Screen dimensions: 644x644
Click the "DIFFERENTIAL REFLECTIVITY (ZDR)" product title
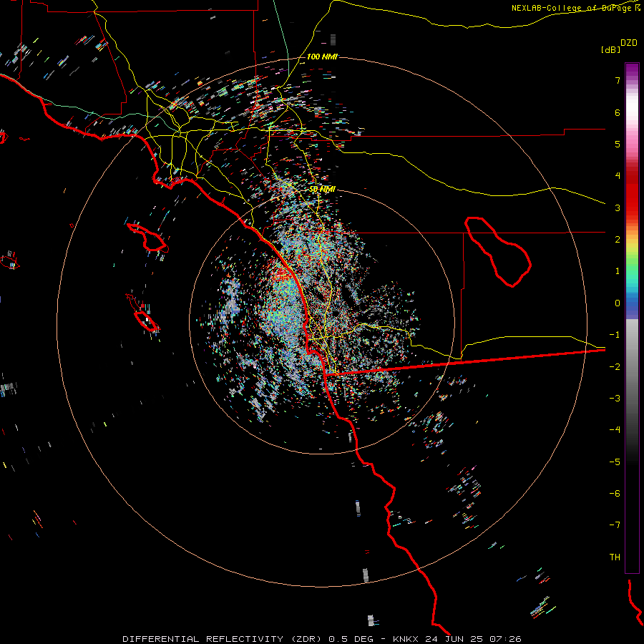223,639
